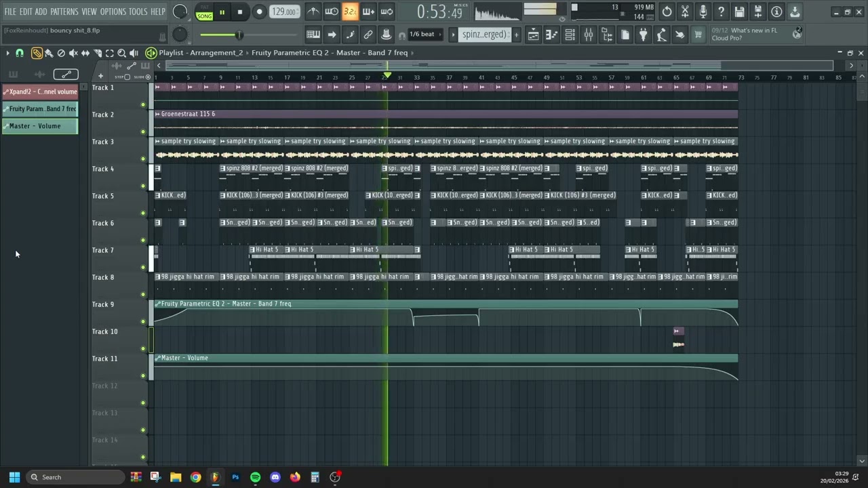This screenshot has width=868, height=488.
Task: Select the Zoom tool in playlist toolbar
Action: (x=122, y=53)
